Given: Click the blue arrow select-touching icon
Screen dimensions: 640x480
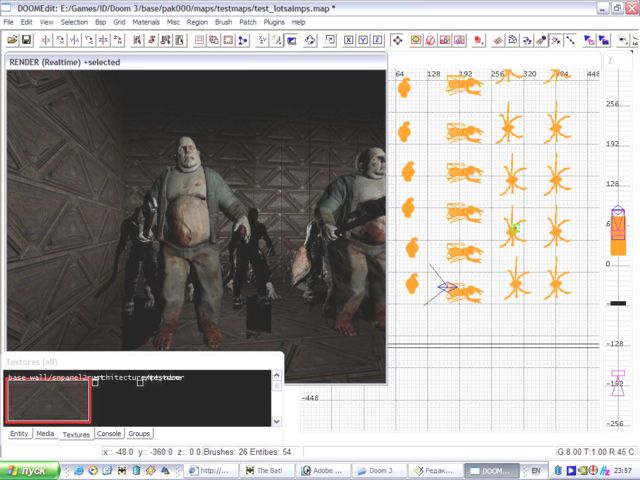Looking at the screenshot, I should click(604, 40).
